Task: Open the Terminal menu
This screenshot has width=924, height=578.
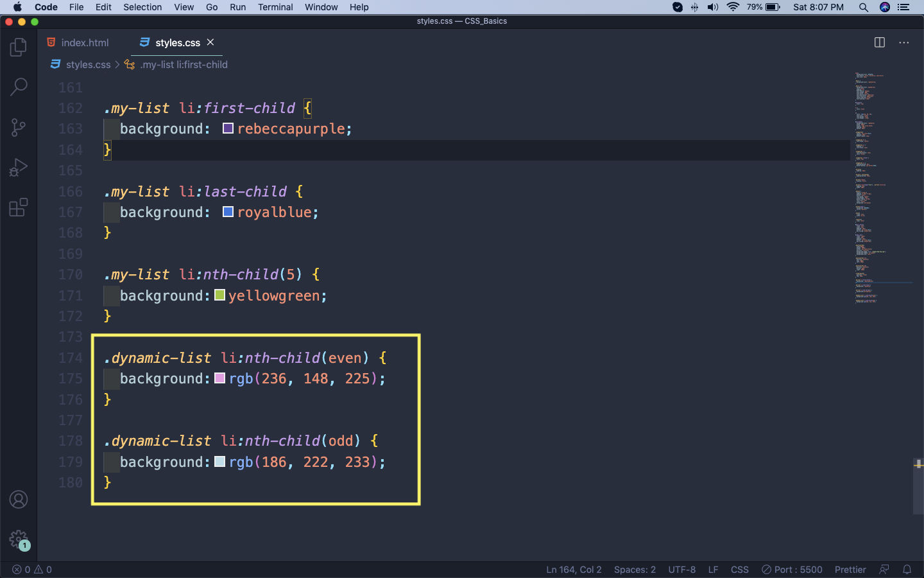Action: tap(275, 7)
